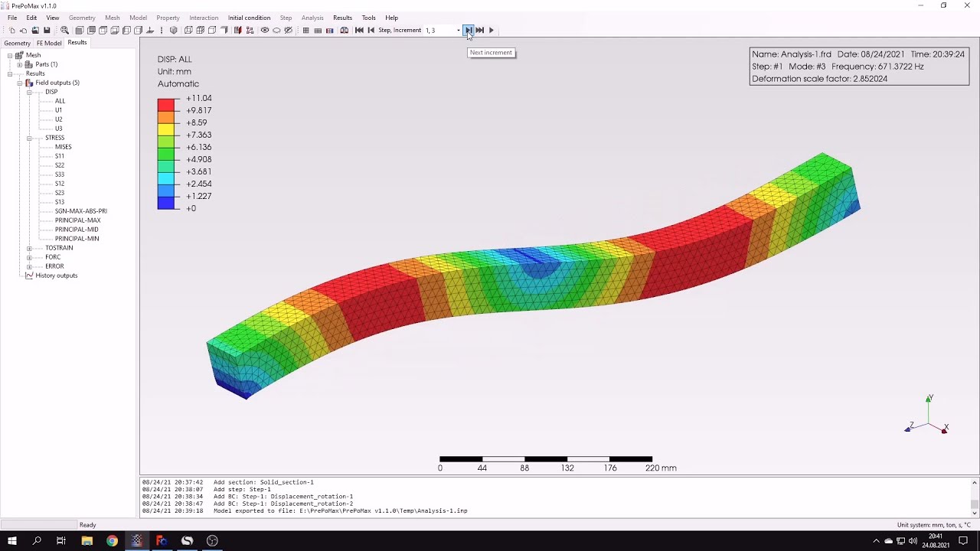Image resolution: width=980 pixels, height=551 pixels.
Task: Click the hide all parts oval icon
Action: (x=276, y=30)
